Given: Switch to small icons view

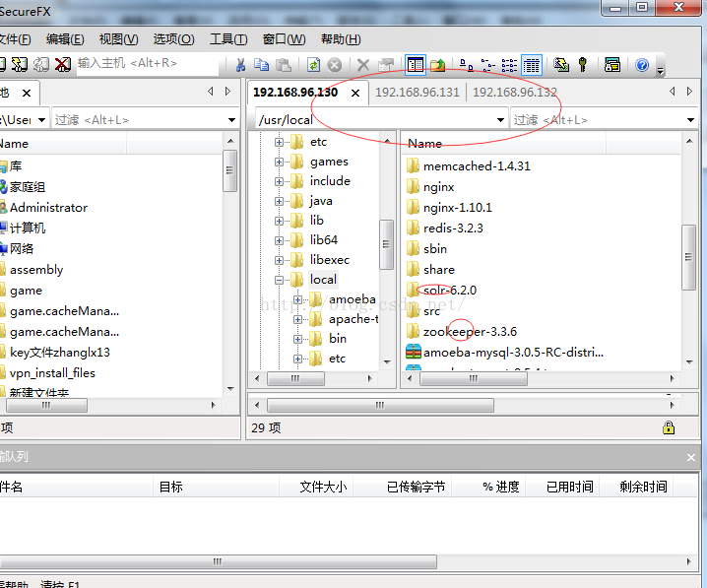Looking at the screenshot, I should pos(487,65).
